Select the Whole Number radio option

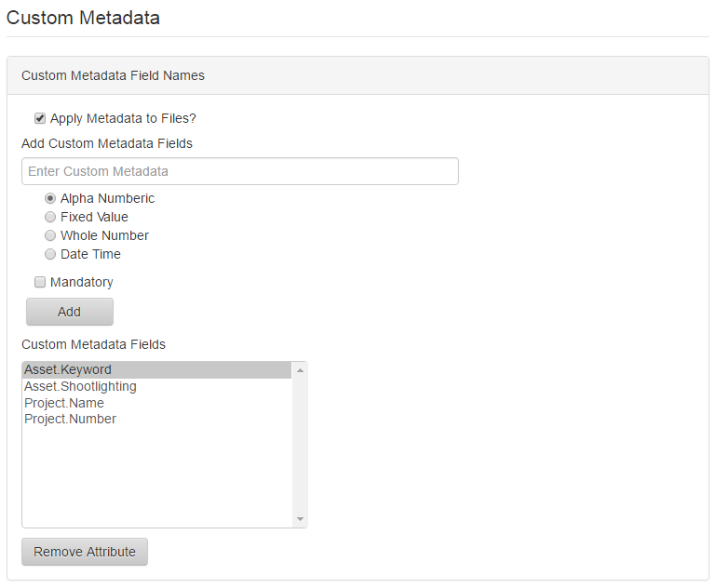click(50, 235)
